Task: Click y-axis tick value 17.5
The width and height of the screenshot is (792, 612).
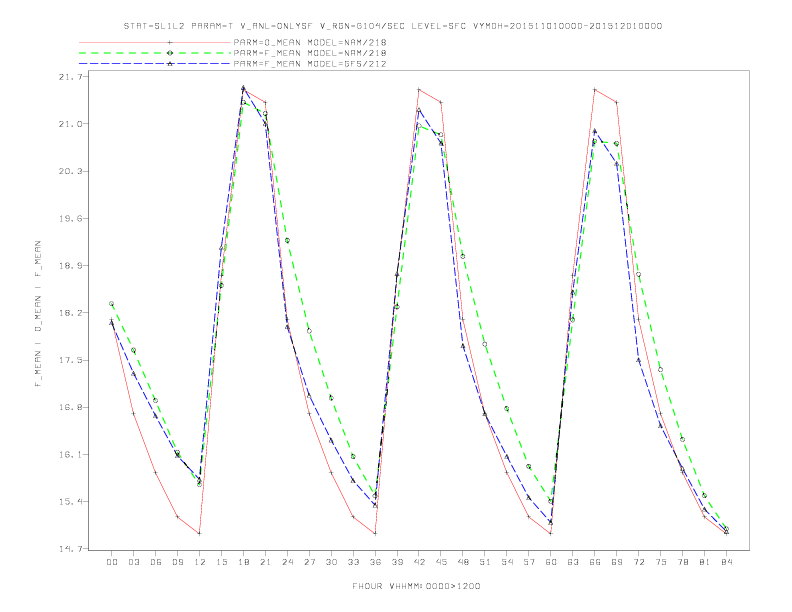Action: (70, 360)
